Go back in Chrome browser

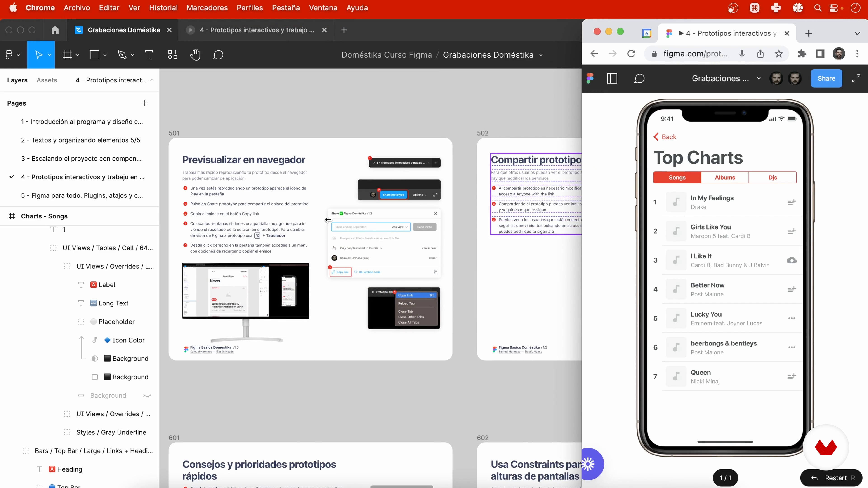click(x=594, y=54)
